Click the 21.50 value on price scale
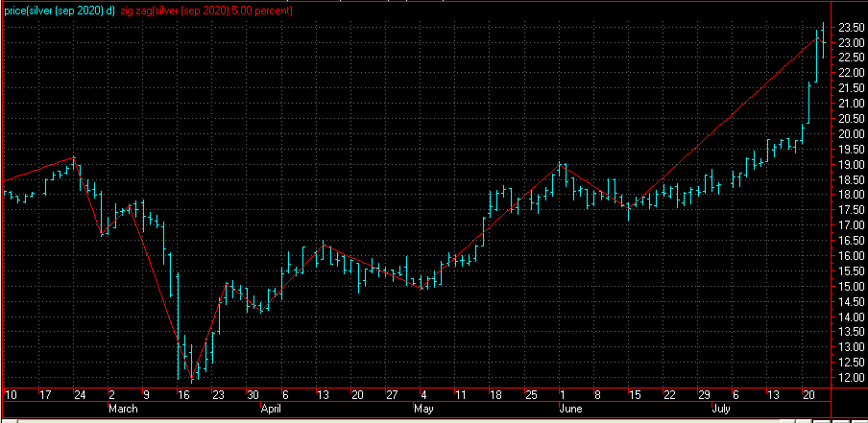 850,88
